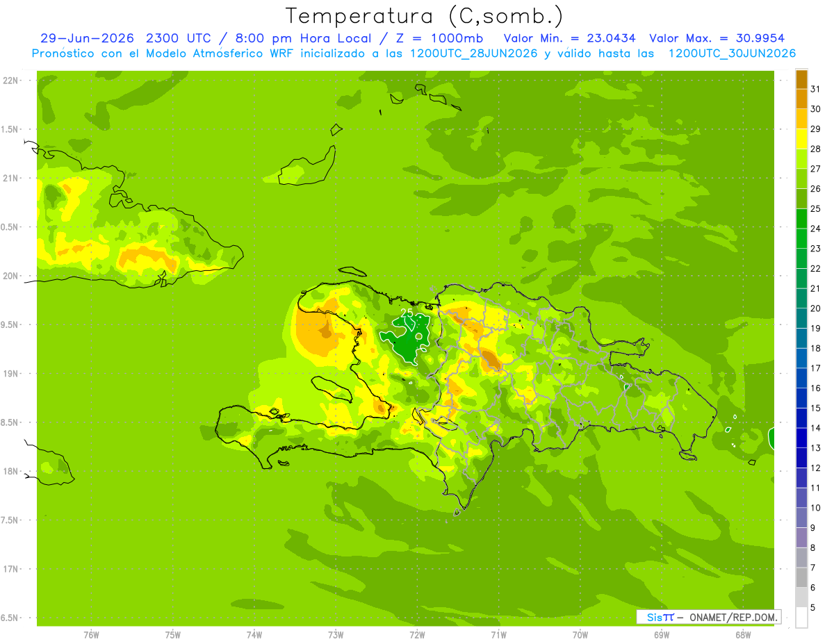The width and height of the screenshot is (834, 644).
Task: Click legend value "31"
Action: coord(816,88)
